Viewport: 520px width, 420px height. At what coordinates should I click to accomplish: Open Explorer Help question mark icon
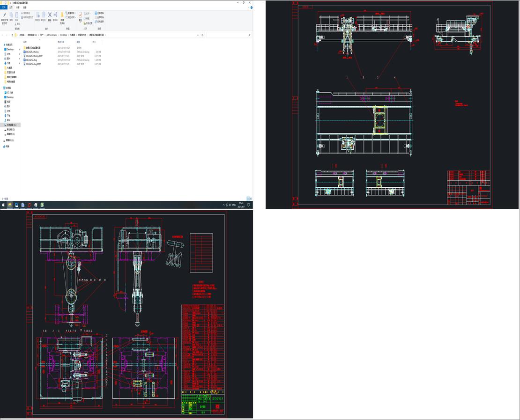[x=252, y=7]
